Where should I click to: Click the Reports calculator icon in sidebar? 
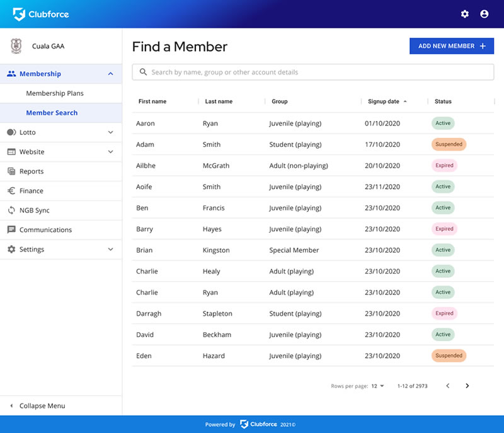[x=11, y=171]
